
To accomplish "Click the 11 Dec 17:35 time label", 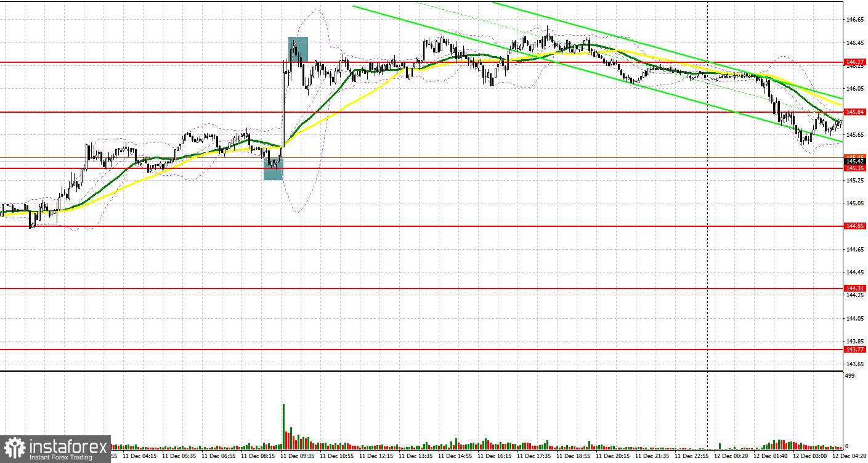I will (535, 456).
